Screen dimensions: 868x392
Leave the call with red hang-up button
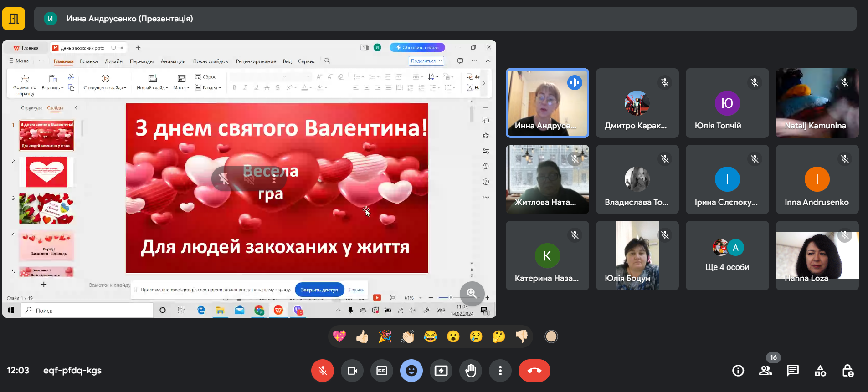point(534,371)
